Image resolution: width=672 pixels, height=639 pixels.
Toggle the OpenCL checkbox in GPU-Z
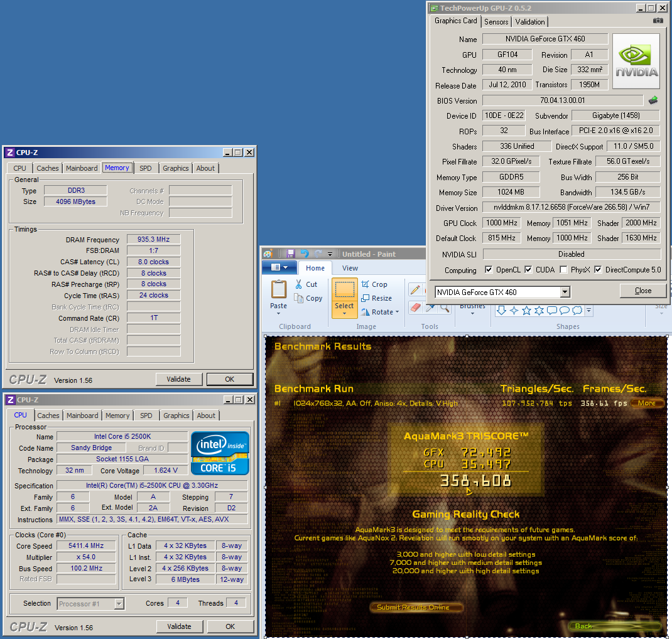(x=489, y=270)
